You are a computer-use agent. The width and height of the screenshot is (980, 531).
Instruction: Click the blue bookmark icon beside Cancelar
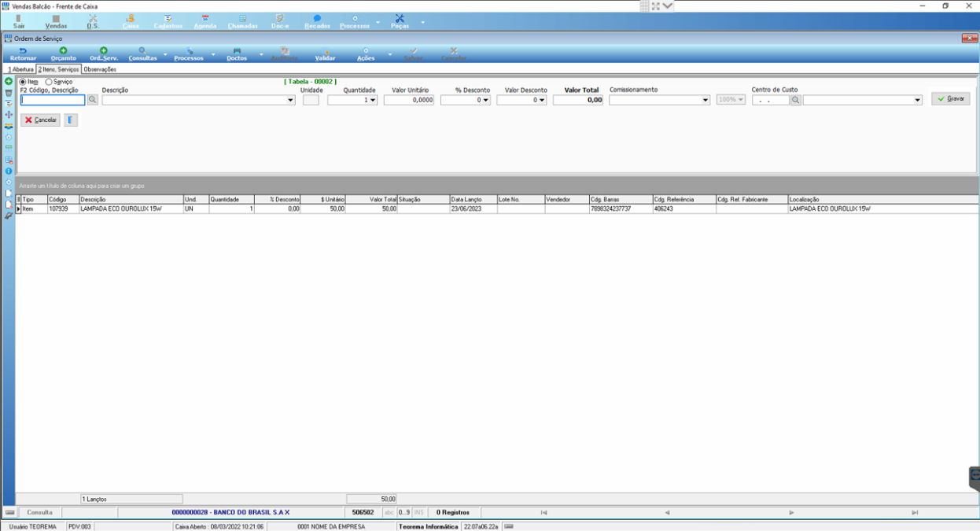click(70, 120)
